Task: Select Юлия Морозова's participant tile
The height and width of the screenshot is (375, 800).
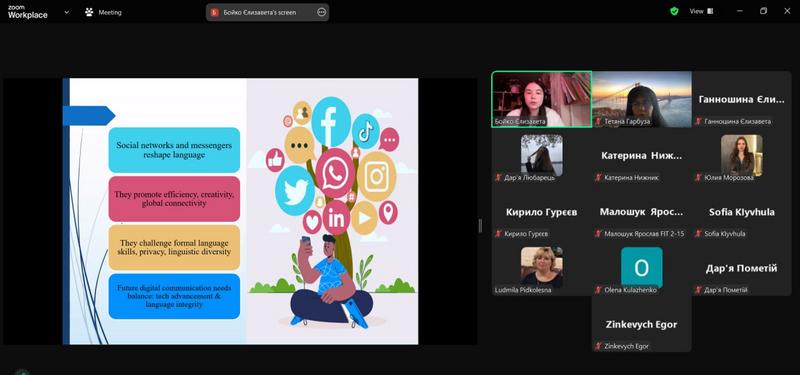Action: 741,155
